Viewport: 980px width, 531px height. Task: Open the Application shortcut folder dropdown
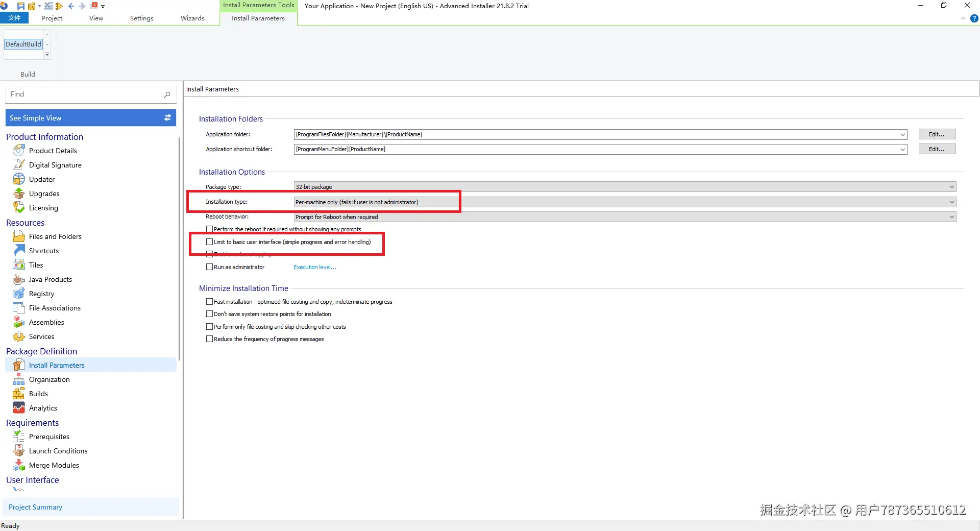902,150
